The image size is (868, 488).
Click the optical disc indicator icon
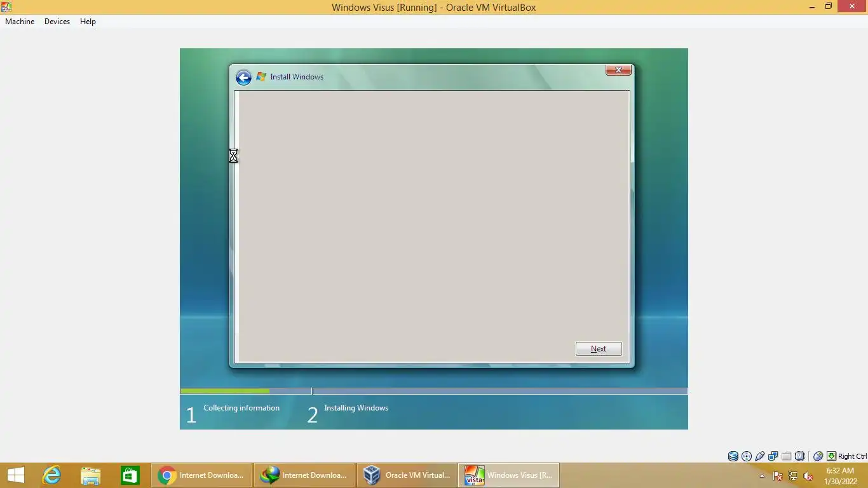[x=747, y=456]
